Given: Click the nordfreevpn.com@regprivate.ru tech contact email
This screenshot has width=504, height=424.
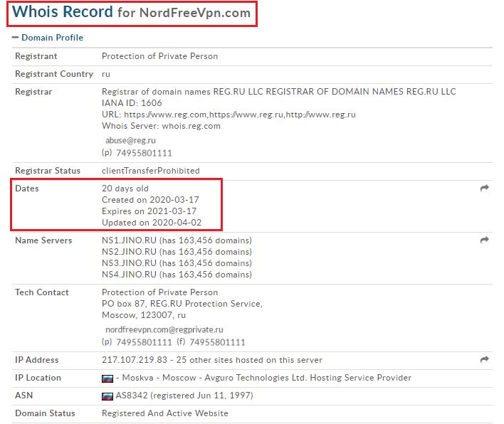Looking at the screenshot, I should coord(164,330).
